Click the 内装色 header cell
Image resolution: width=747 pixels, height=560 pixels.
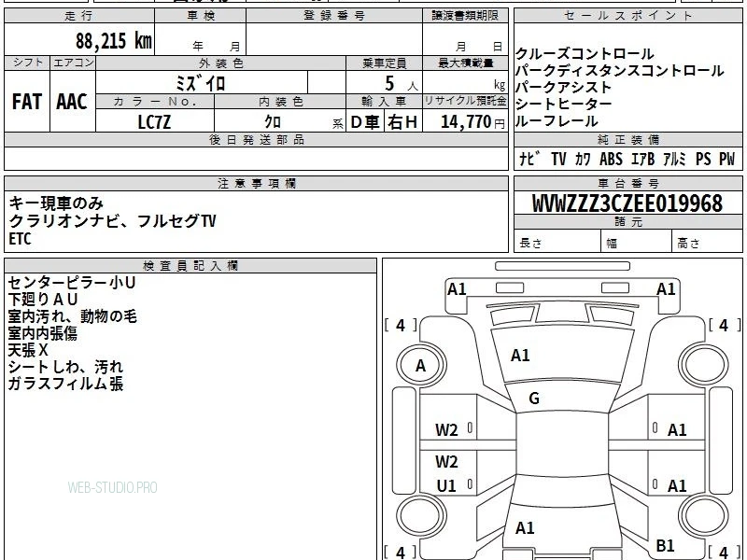[280, 102]
